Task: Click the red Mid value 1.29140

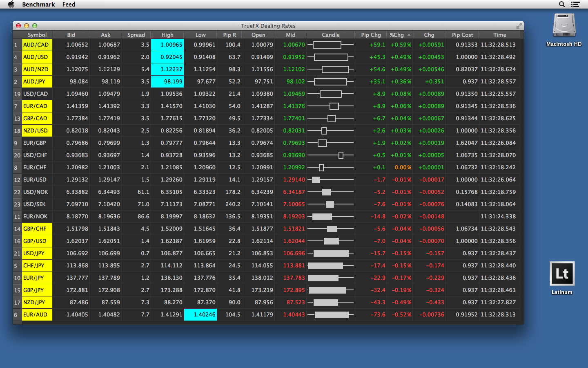Action: click(x=294, y=180)
